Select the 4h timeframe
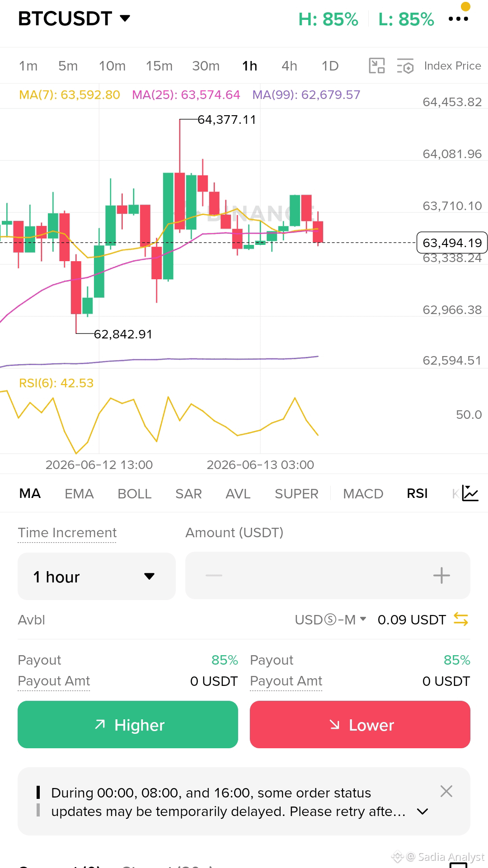 pyautogui.click(x=289, y=66)
